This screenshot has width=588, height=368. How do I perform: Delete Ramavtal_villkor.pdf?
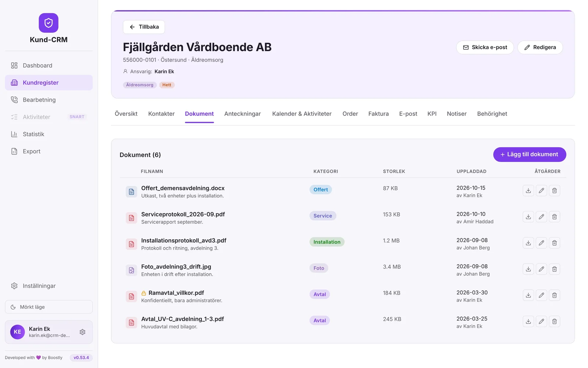[555, 295]
